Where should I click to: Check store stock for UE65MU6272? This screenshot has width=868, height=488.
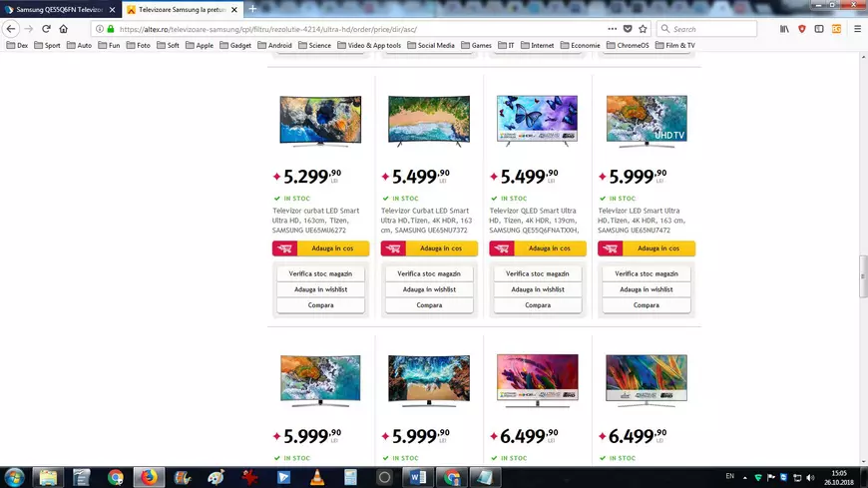(x=320, y=273)
